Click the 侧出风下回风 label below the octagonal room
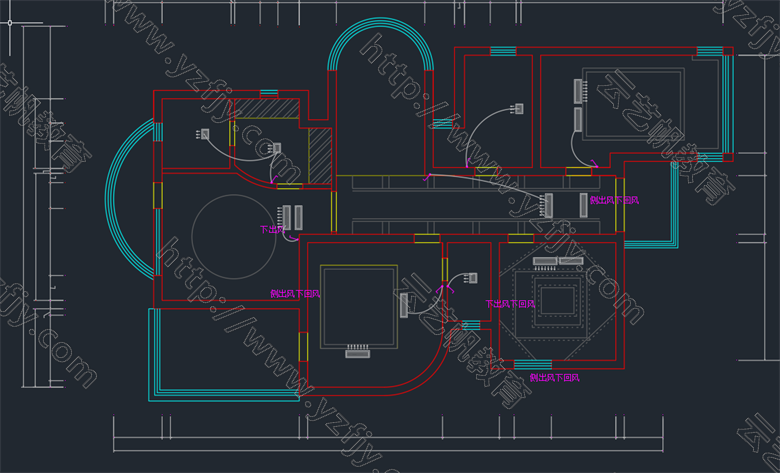 pyautogui.click(x=555, y=378)
